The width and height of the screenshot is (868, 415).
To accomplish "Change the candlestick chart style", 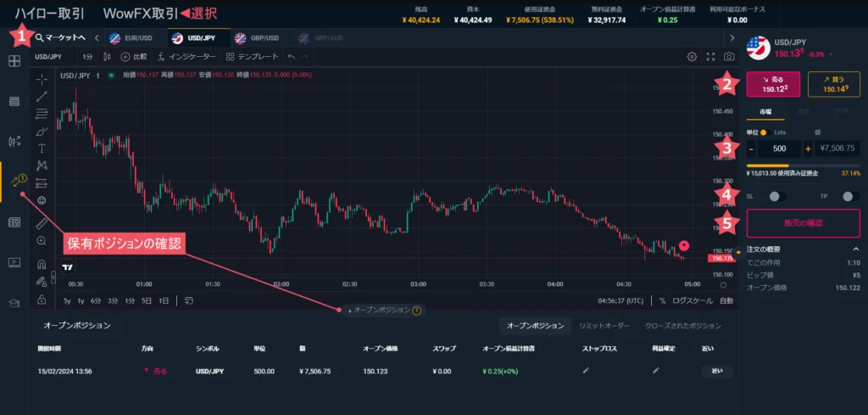I will (x=108, y=57).
